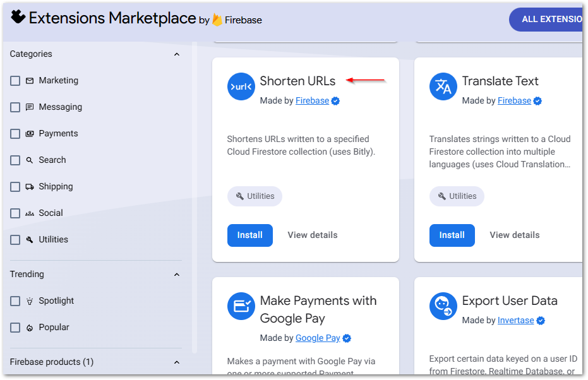Screen dimensions: 588x380
Task: Click the Shorten URLs title
Action: (297, 81)
